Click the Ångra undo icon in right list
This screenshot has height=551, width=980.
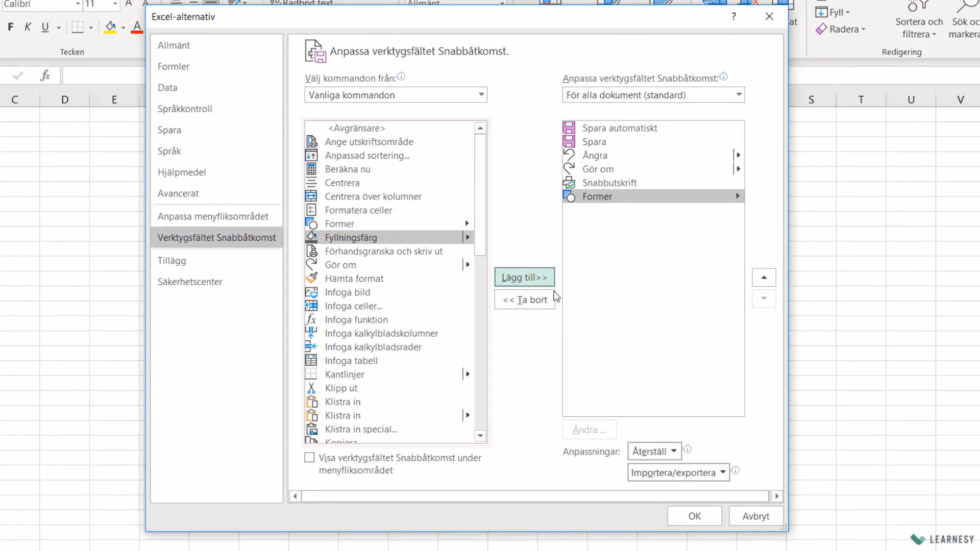pyautogui.click(x=569, y=156)
